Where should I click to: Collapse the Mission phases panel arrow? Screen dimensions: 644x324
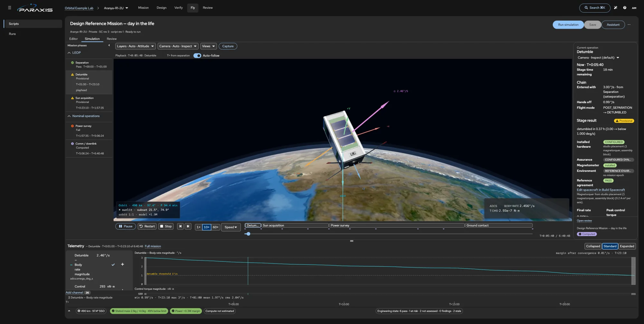coord(109,45)
